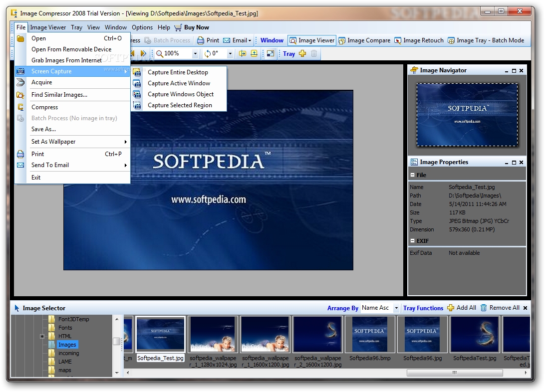545x392 pixels.
Task: Choose Capture Entire Desktop
Action: (x=179, y=72)
